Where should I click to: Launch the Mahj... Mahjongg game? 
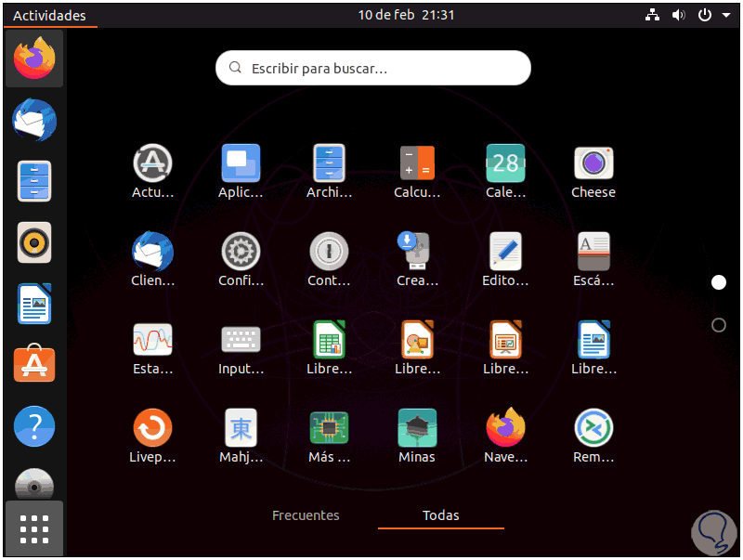tap(241, 436)
